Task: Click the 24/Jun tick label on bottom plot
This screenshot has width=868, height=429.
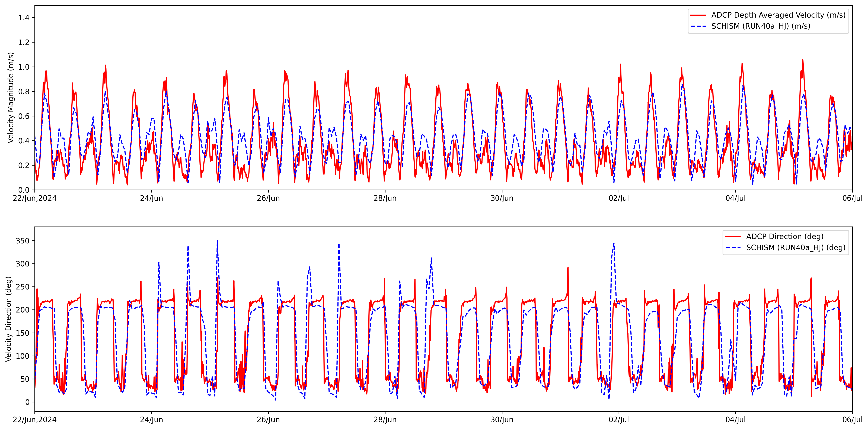Action: tap(151, 420)
